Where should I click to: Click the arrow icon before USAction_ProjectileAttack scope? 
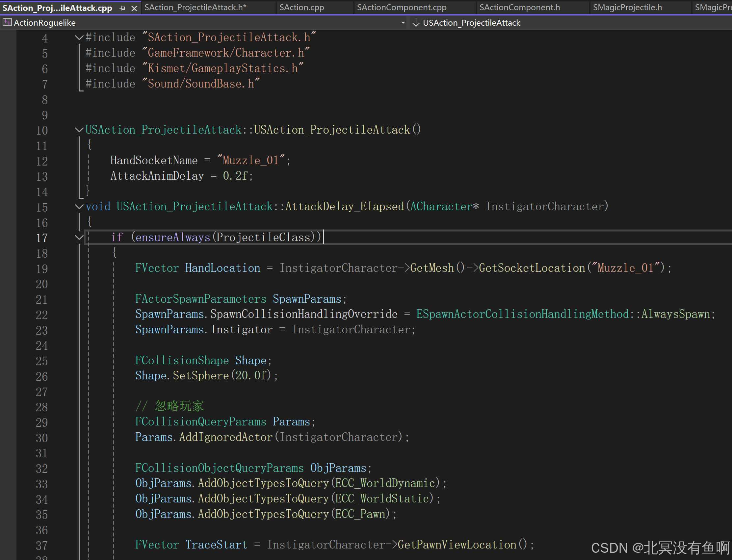[416, 23]
